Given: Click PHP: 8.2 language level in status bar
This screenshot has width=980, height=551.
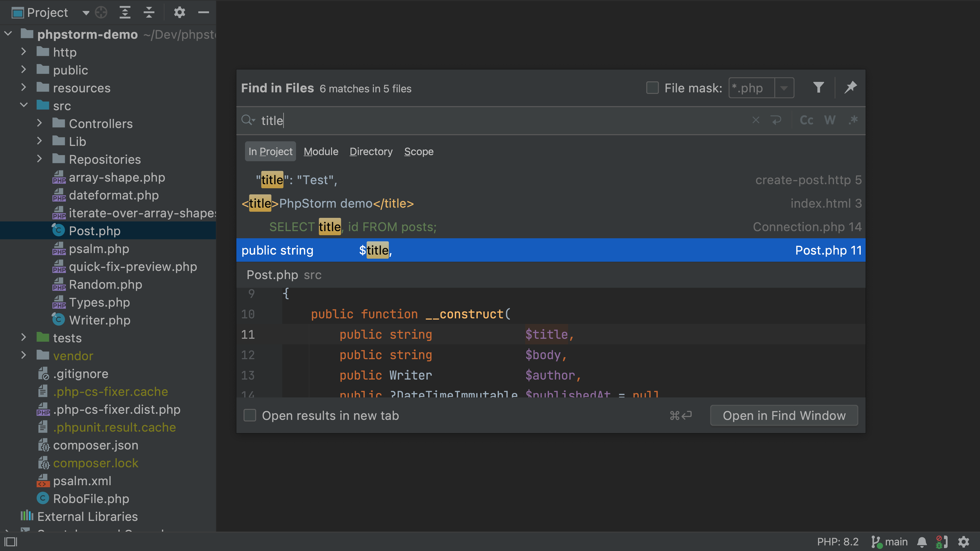Looking at the screenshot, I should [838, 542].
